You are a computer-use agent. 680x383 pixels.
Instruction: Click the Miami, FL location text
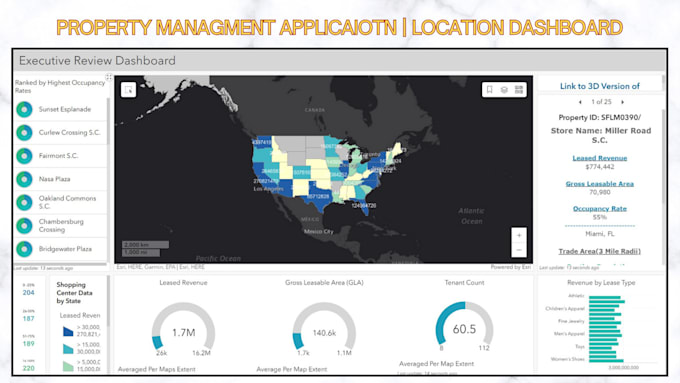[x=600, y=234]
